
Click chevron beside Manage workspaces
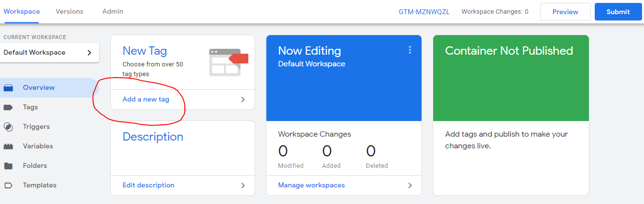410,185
